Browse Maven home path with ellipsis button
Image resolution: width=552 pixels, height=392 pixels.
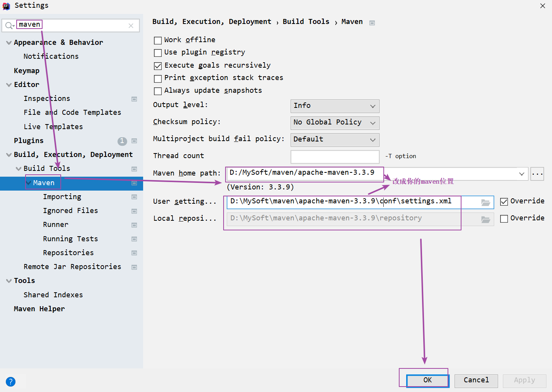tap(537, 174)
